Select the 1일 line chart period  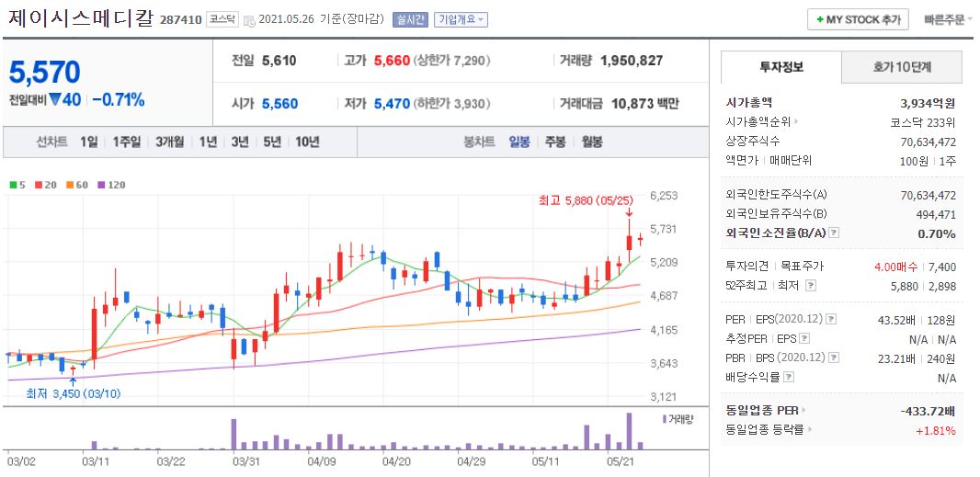tap(89, 142)
